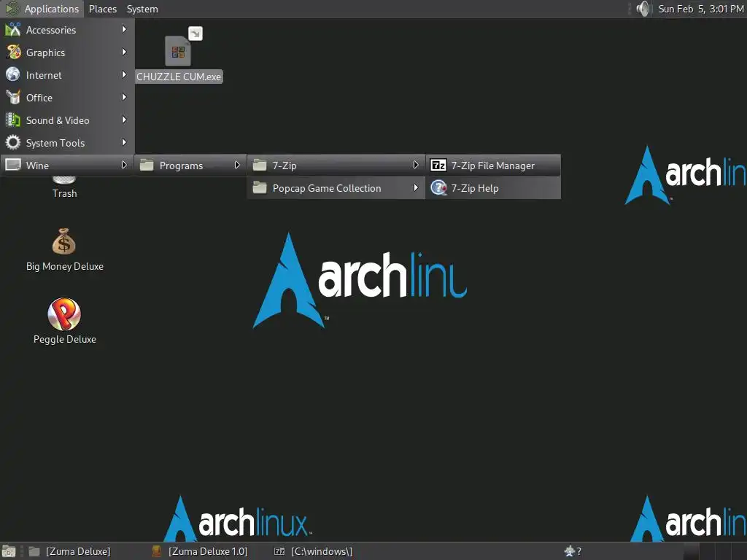The image size is (747, 560).
Task: Expand arrow next to Internet
Action: pyautogui.click(x=124, y=75)
